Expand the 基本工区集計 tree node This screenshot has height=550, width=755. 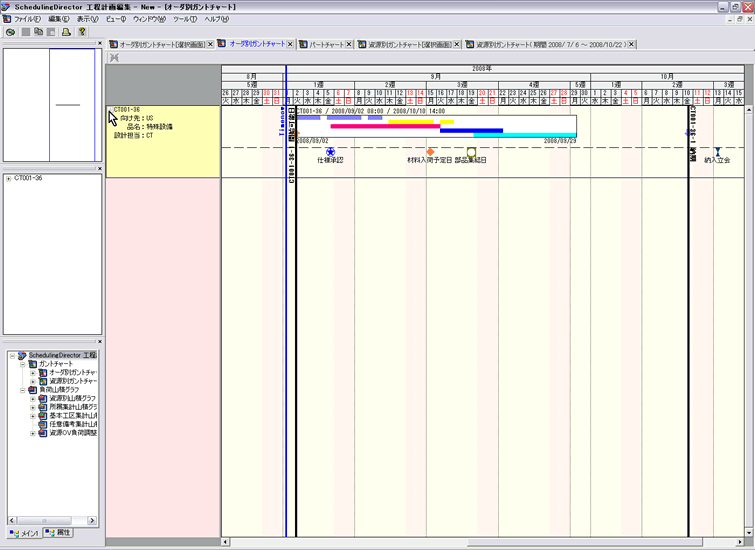[33, 416]
